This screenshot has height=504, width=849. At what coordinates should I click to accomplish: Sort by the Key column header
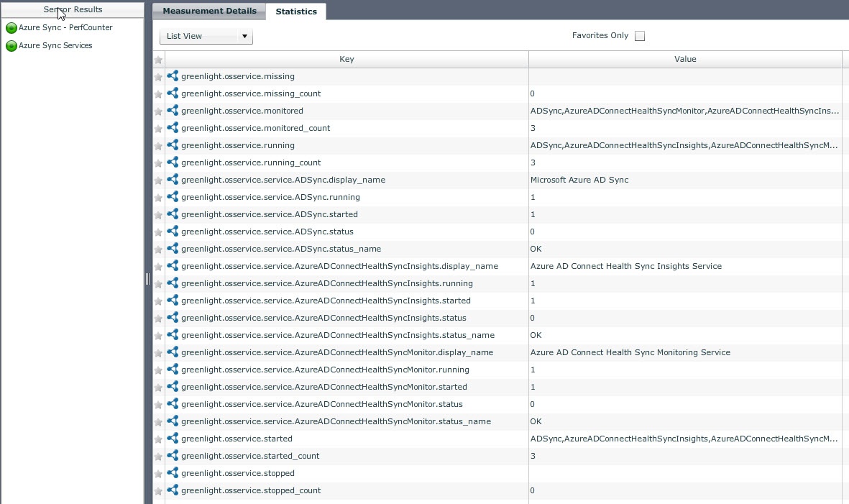point(347,59)
